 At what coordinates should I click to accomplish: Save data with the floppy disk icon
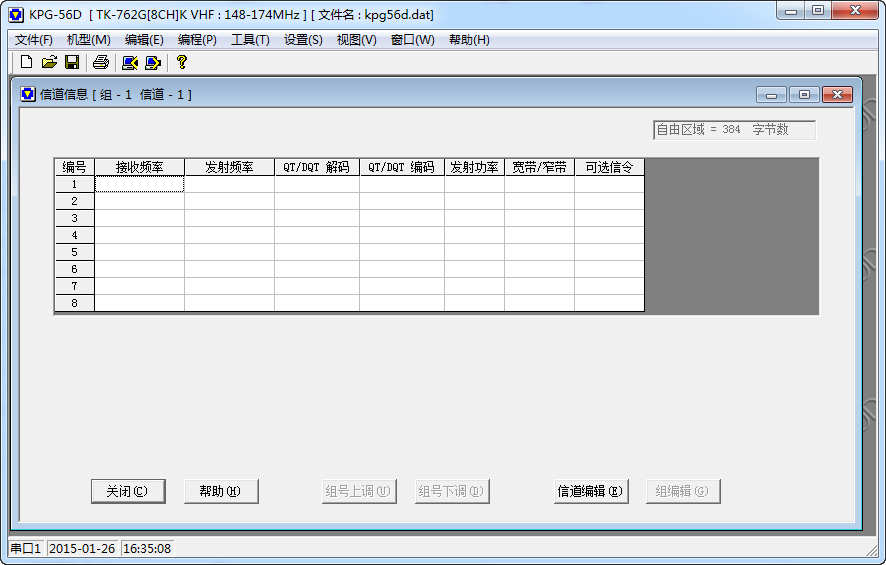tap(72, 62)
